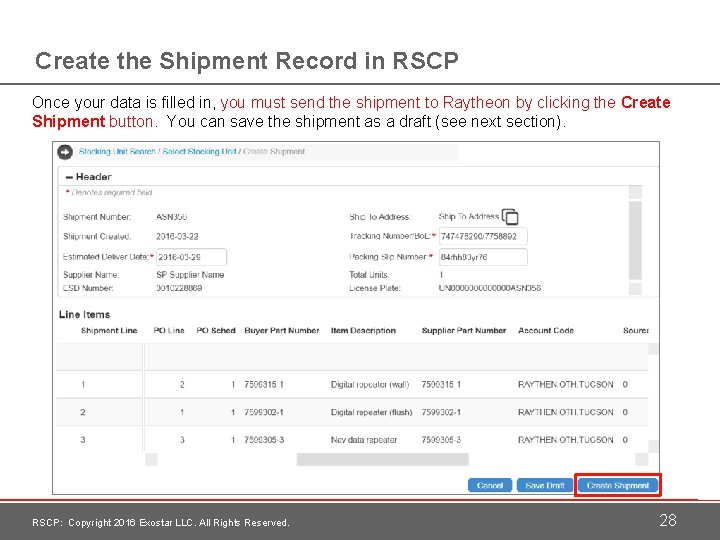The height and width of the screenshot is (540, 720).
Task: Click the License Plate value UN...ASN356
Action: coord(490,288)
